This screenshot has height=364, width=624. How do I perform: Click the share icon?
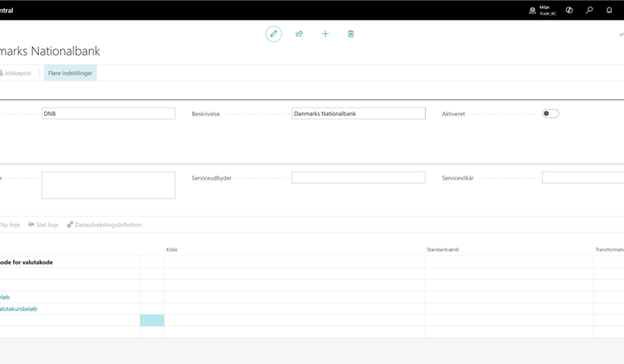(299, 34)
